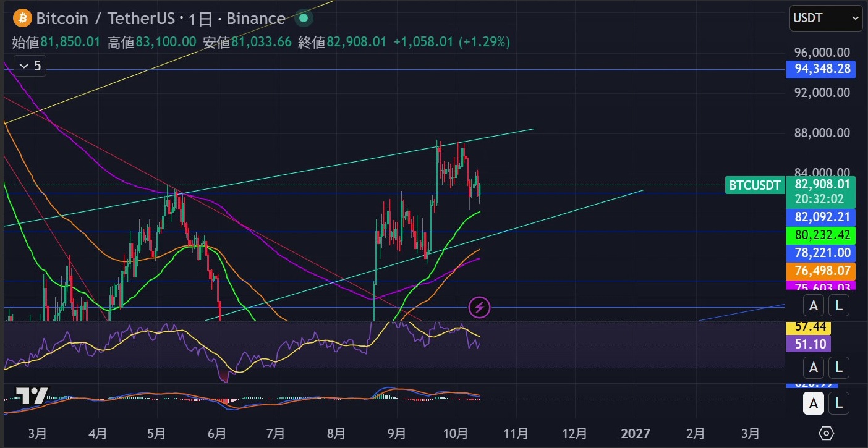This screenshot has width=868, height=448.
Task: Click the 78,221.00 blue price label
Action: point(820,253)
